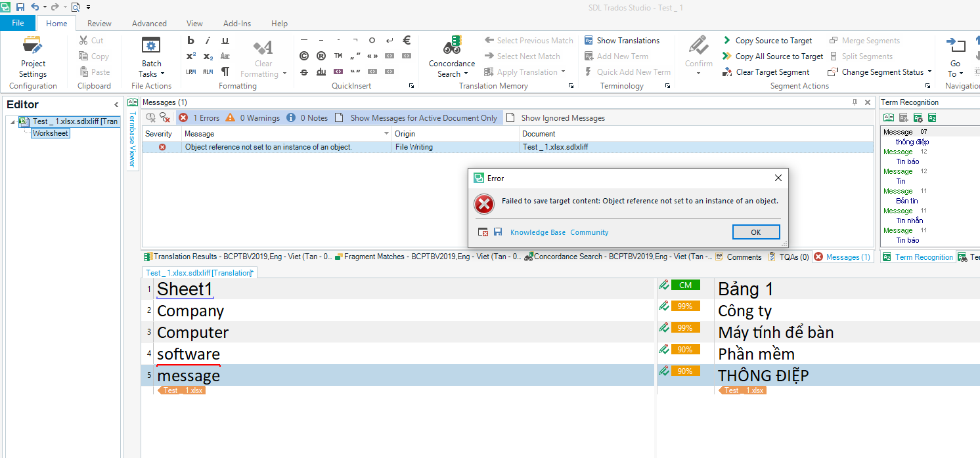The width and height of the screenshot is (980, 458).
Task: Apply underline formatting
Action: (225, 41)
